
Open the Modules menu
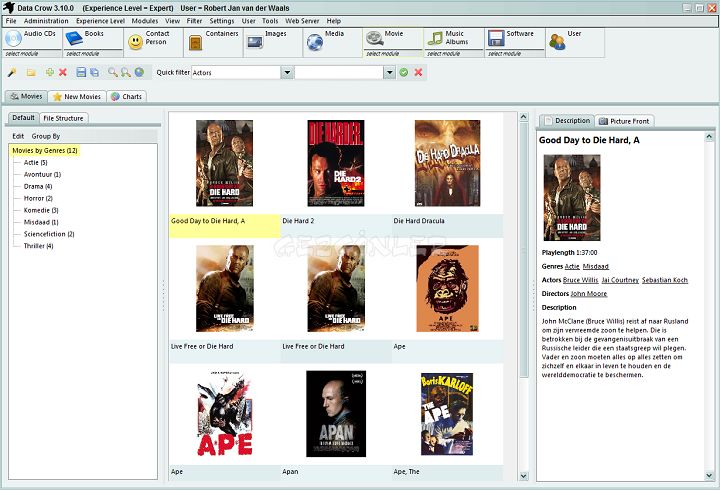(x=145, y=20)
